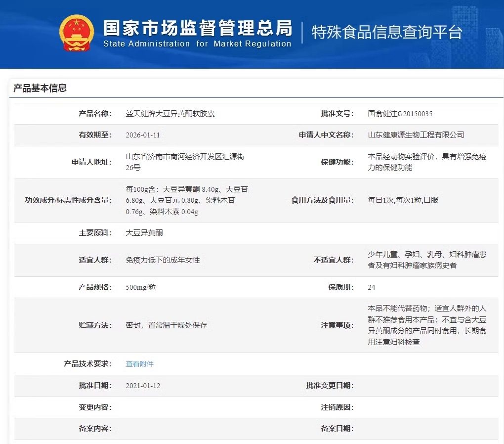This screenshot has height=444, width=504.
Task: Select applicant 山东健康源生物工程有限公司
Action: coord(416,135)
